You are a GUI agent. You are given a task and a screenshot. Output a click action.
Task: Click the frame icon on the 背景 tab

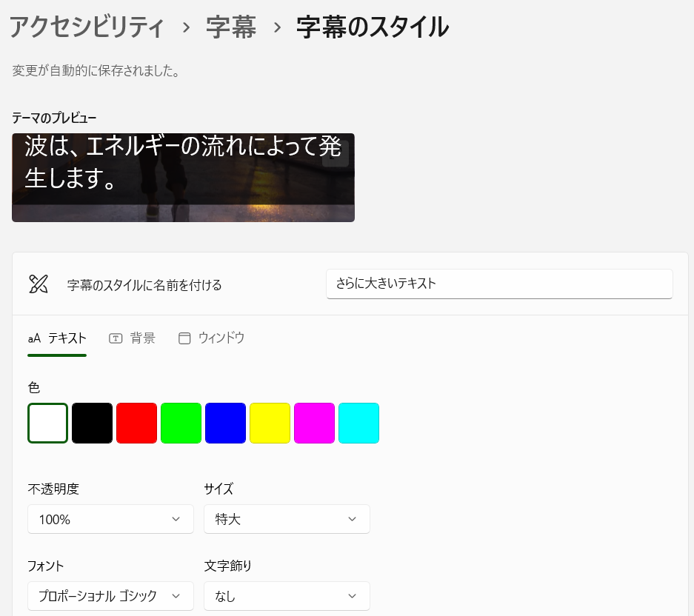[116, 338]
